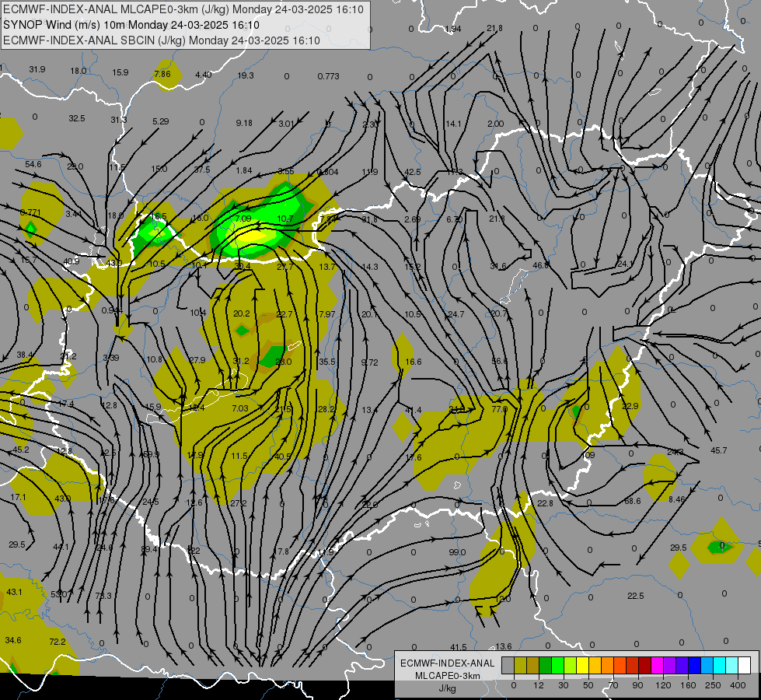Click the map value 46.0

pos(541,265)
